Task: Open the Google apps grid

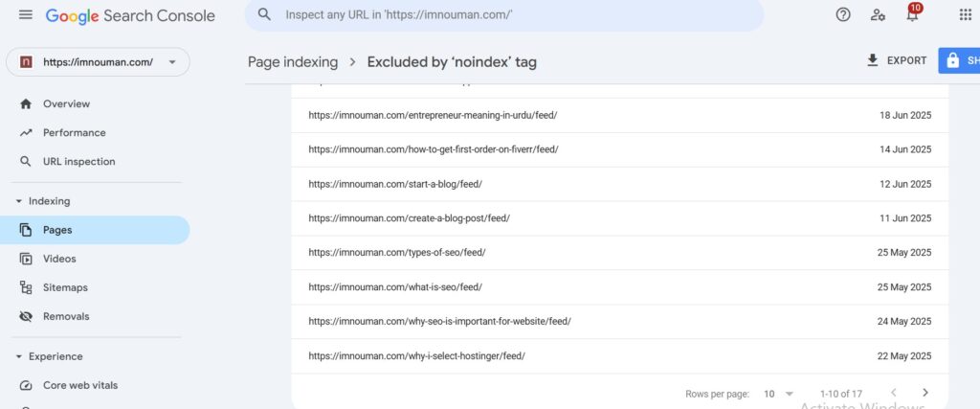Action: 965,15
